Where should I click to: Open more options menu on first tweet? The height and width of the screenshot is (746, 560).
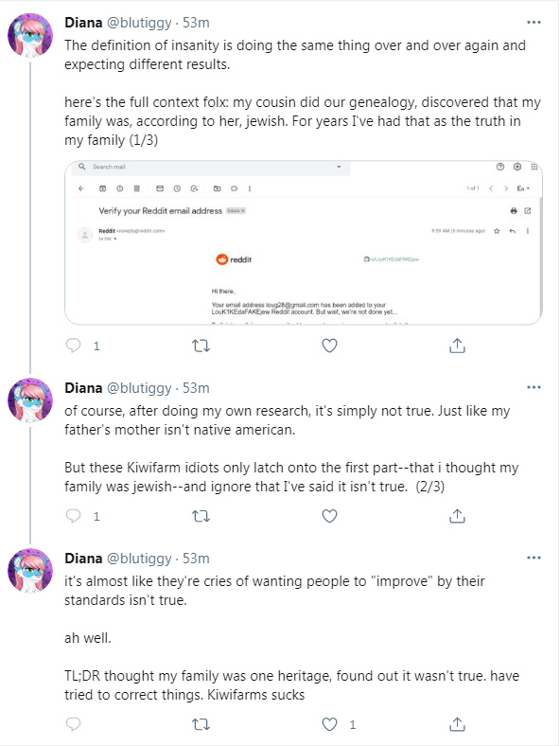(x=534, y=23)
